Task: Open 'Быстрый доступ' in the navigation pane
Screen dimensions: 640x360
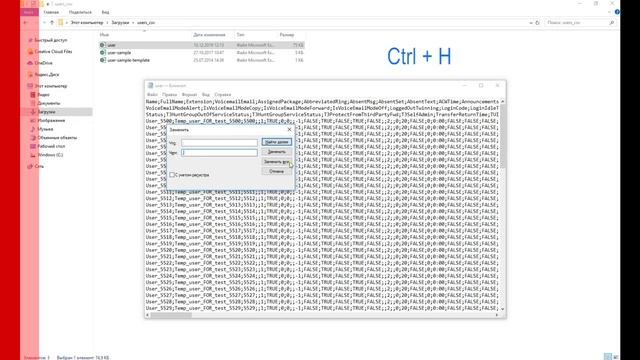Action: pos(51,40)
